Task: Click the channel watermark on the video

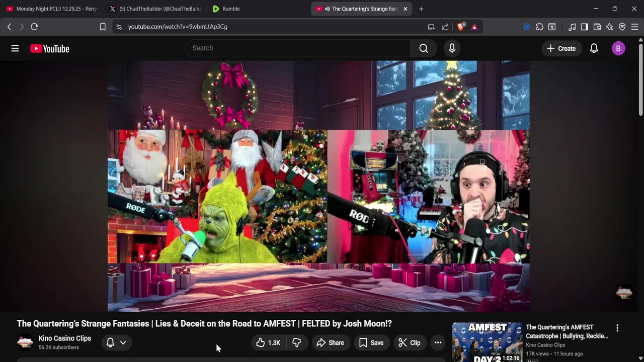Action: pyautogui.click(x=624, y=293)
